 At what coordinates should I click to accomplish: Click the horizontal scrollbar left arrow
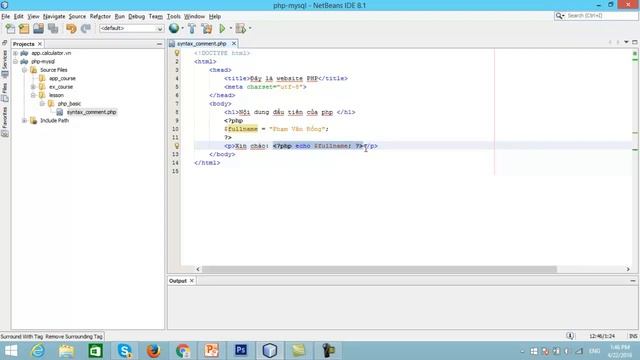coord(198,269)
